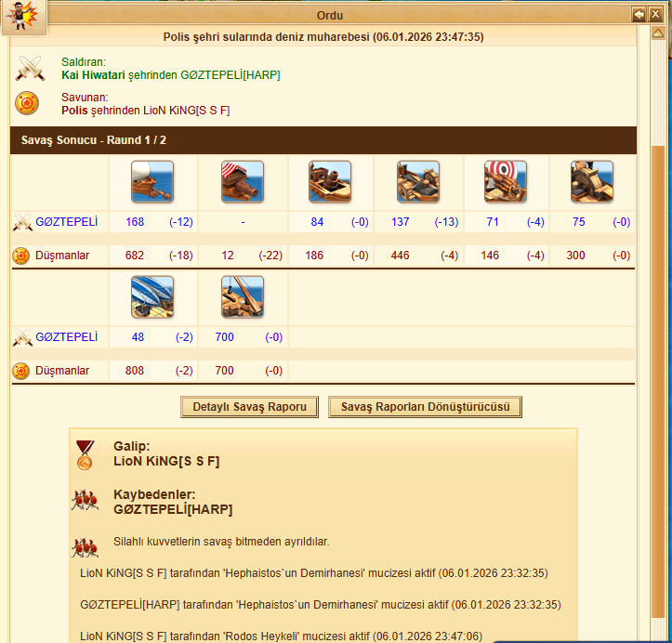Click defender city name Polis

[x=74, y=111]
